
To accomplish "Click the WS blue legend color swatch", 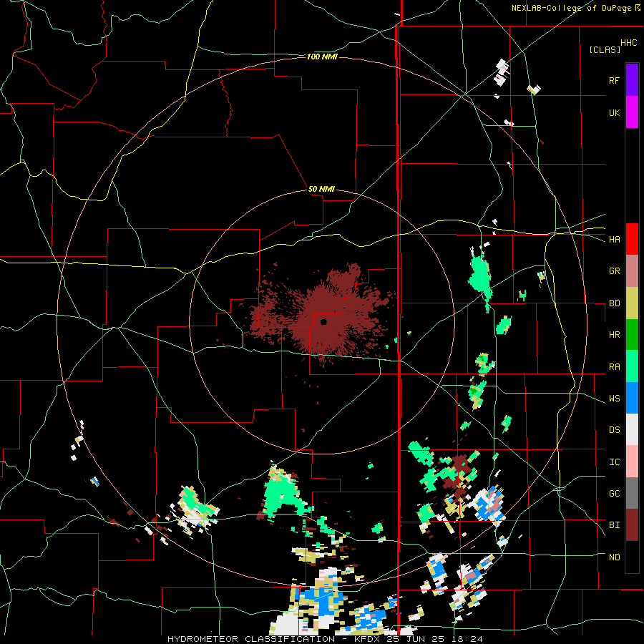I will pos(632,398).
